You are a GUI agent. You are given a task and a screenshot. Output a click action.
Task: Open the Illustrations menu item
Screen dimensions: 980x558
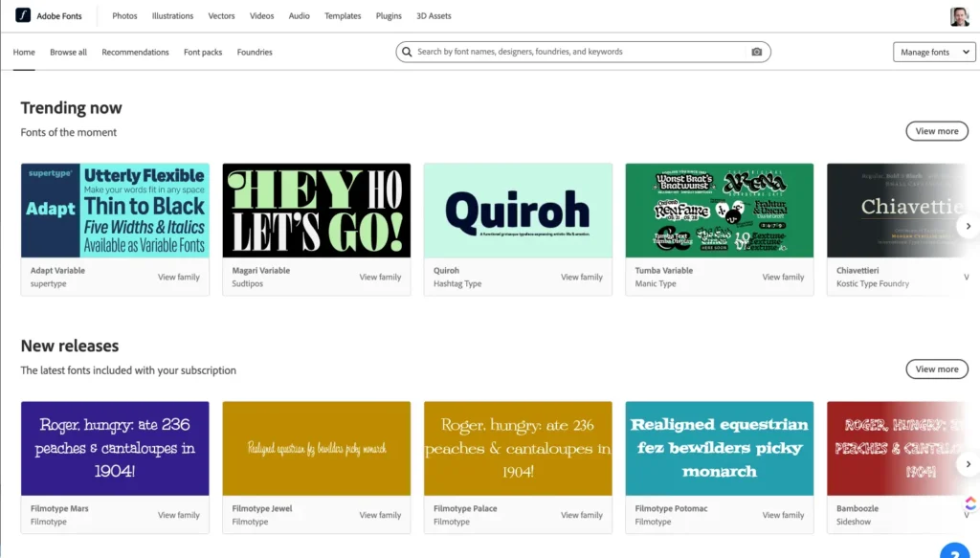pos(172,15)
